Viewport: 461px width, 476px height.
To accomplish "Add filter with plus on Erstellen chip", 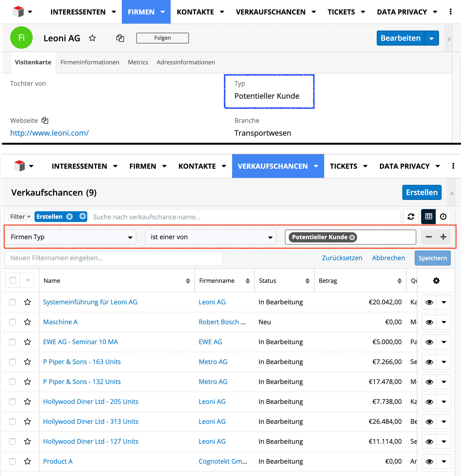I will click(x=83, y=216).
